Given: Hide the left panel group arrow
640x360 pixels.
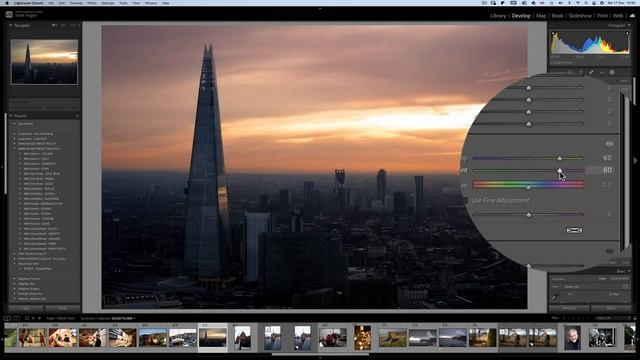Looking at the screenshot, I should tap(2, 167).
